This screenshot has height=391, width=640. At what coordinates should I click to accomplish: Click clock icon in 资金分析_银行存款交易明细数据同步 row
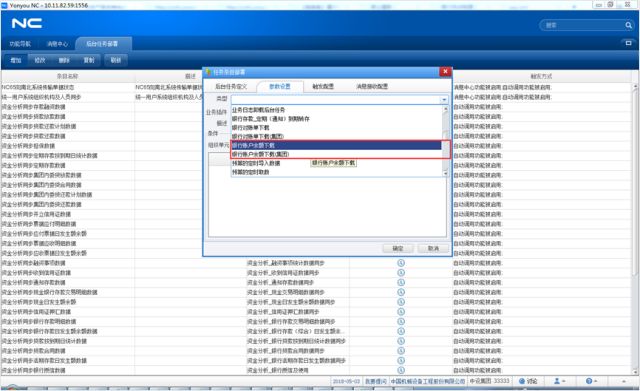[x=401, y=322]
